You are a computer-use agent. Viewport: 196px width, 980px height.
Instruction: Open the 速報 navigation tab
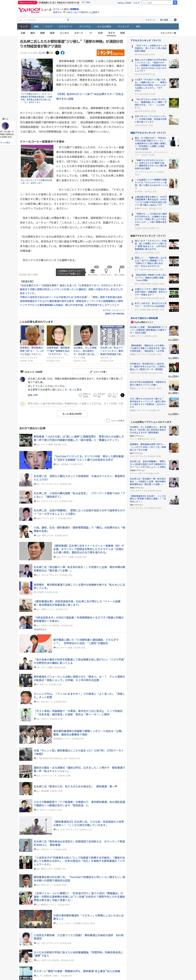point(36,27)
